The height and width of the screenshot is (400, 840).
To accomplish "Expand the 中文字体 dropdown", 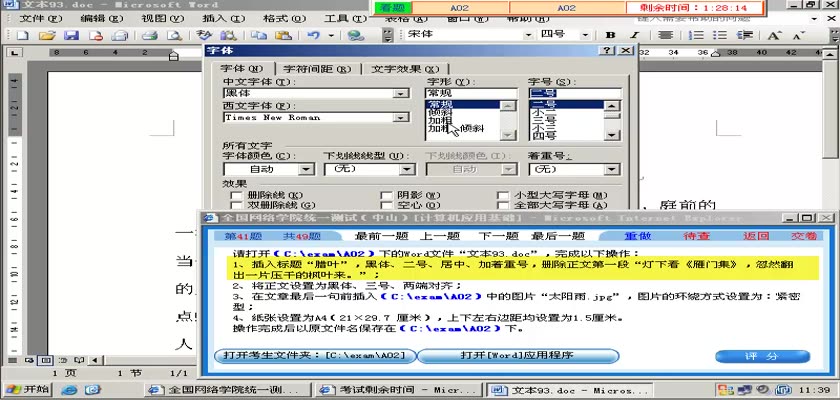I will pos(400,94).
